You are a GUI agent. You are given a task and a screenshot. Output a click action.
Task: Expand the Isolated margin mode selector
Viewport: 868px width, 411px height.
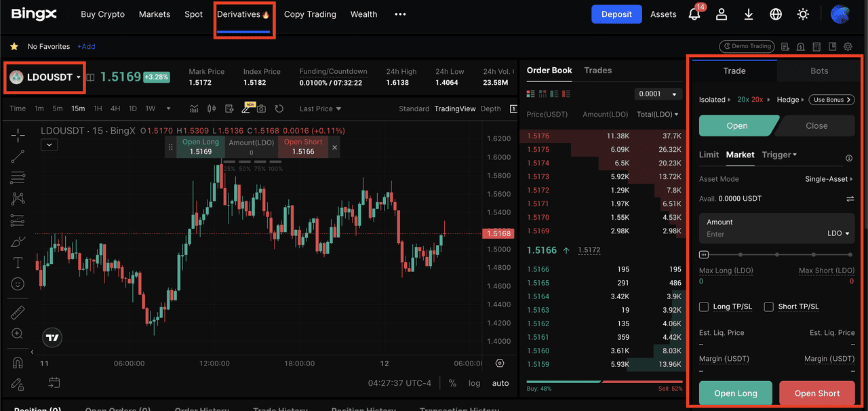715,100
